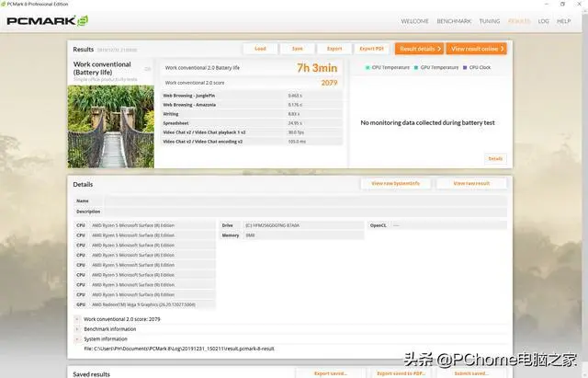The height and width of the screenshot is (378, 588).
Task: Click Export saved to PDF...
Action: [x=401, y=373]
